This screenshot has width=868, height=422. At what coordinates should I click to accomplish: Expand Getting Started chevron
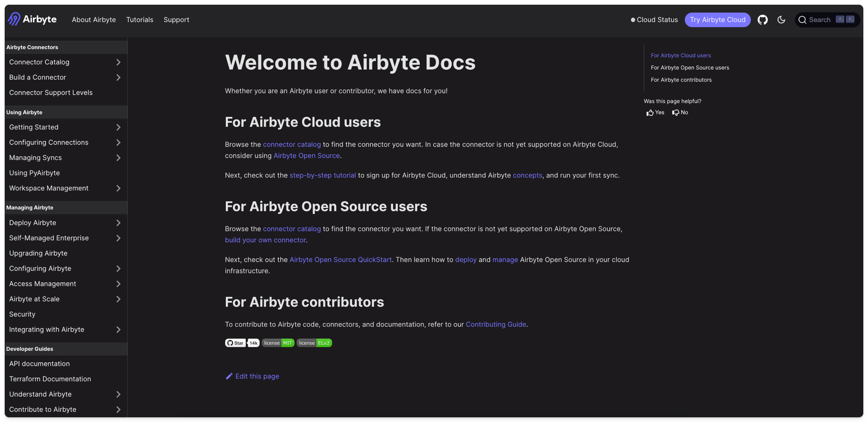(x=118, y=127)
